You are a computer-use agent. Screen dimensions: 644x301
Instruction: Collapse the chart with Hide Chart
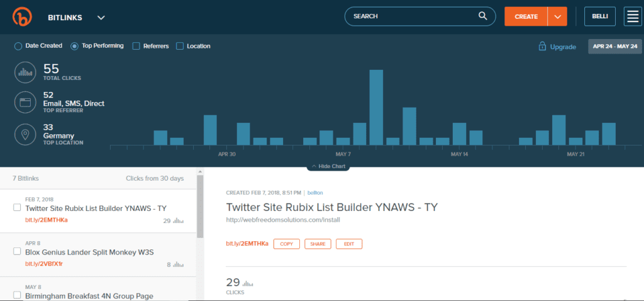(x=328, y=166)
